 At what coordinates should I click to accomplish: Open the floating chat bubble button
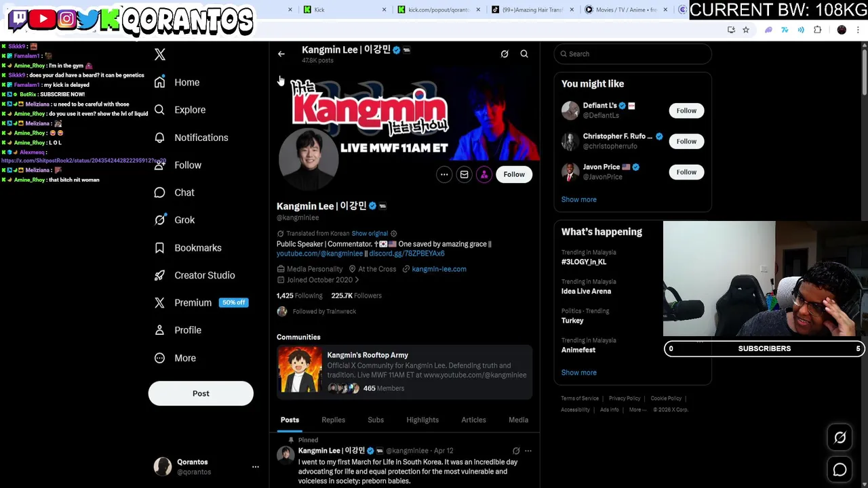click(840, 470)
